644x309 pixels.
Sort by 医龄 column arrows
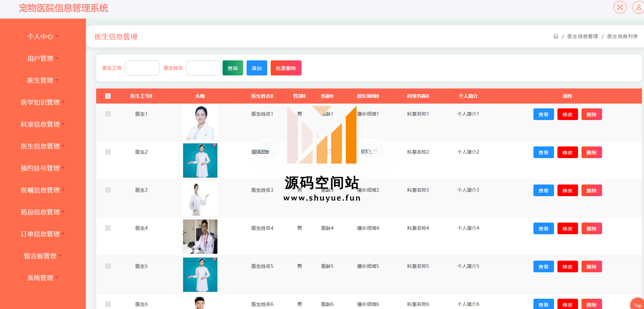click(332, 96)
